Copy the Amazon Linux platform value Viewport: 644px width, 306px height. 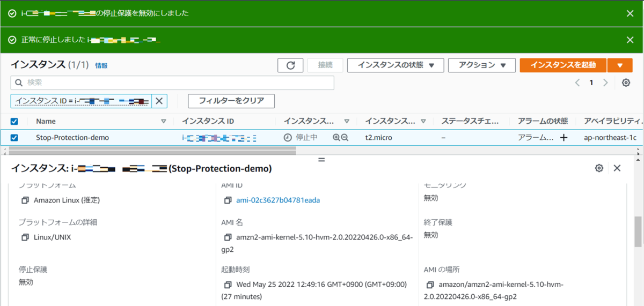click(25, 200)
